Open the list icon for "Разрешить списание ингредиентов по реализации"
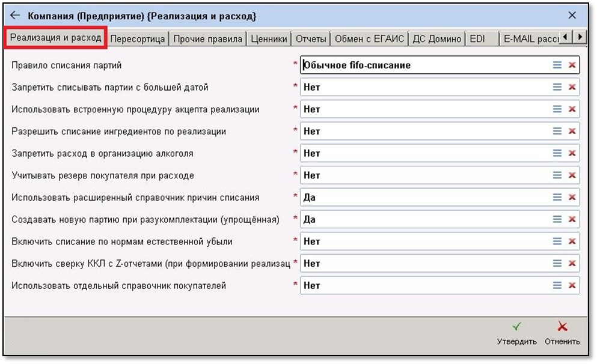The height and width of the screenshot is (364, 597). [558, 131]
